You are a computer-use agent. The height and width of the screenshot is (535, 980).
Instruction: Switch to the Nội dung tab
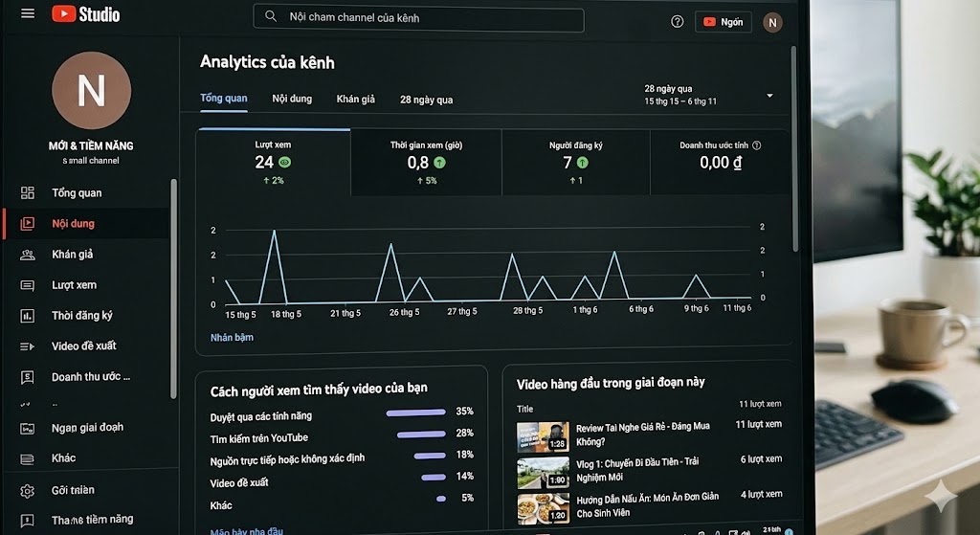click(292, 99)
